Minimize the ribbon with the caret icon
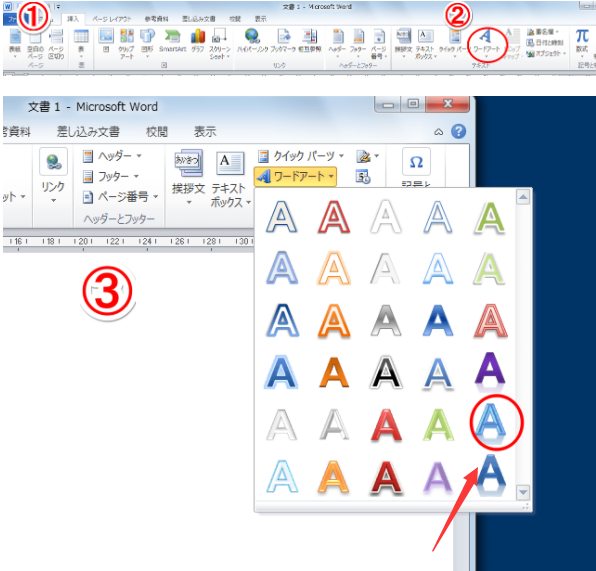The image size is (596, 571). pos(439,132)
